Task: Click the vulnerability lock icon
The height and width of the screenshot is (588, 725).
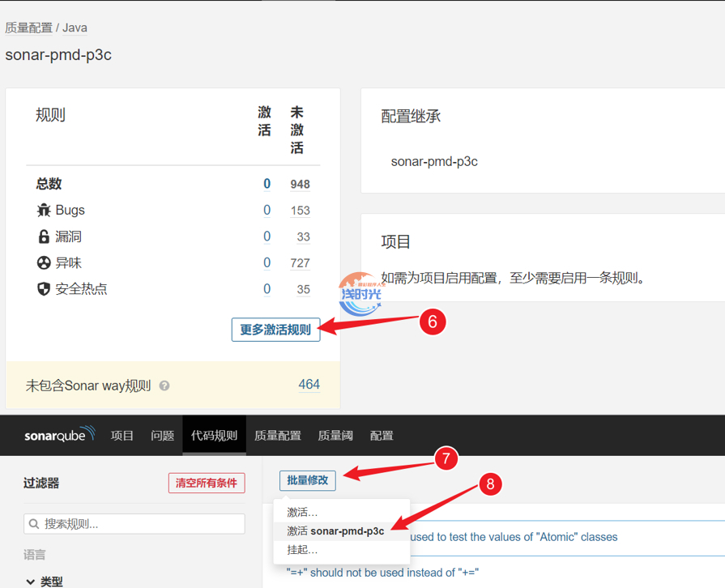Action: (44, 236)
